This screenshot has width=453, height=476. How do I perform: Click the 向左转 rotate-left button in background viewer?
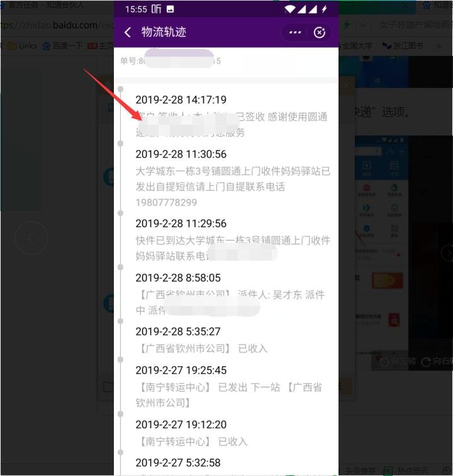(398, 361)
